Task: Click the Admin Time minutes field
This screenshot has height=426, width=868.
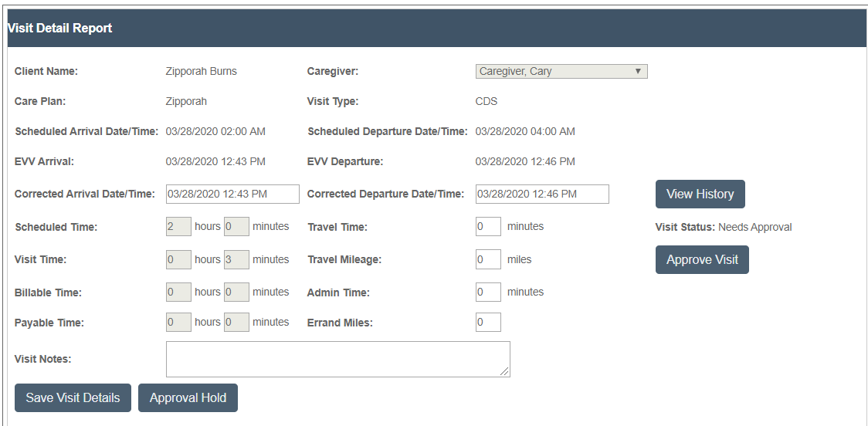Action: [x=488, y=292]
